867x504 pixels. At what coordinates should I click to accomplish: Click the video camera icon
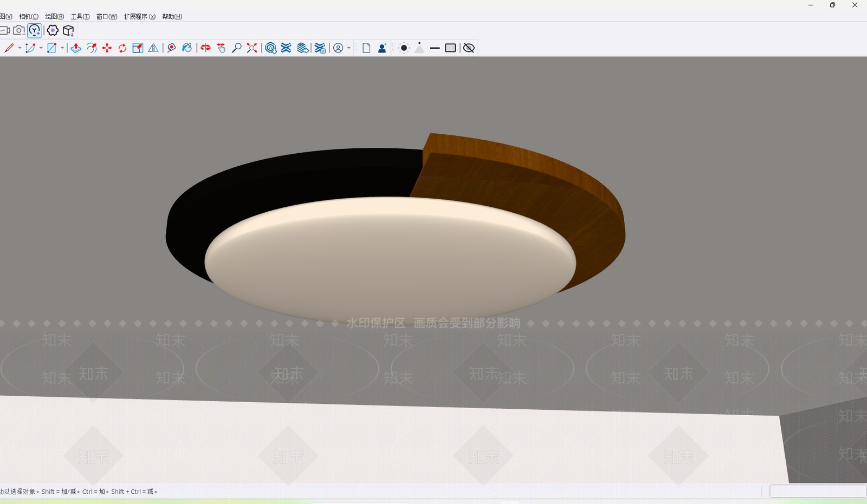coord(4,30)
